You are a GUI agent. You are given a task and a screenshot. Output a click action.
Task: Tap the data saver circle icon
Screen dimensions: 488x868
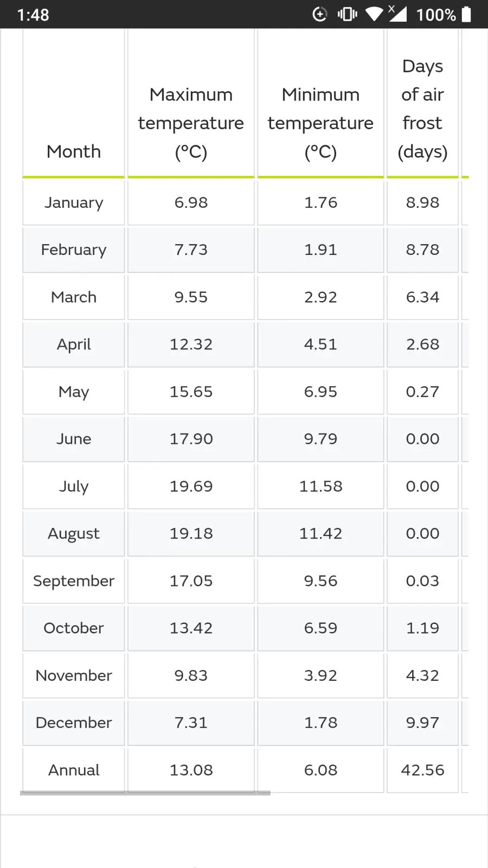(320, 14)
